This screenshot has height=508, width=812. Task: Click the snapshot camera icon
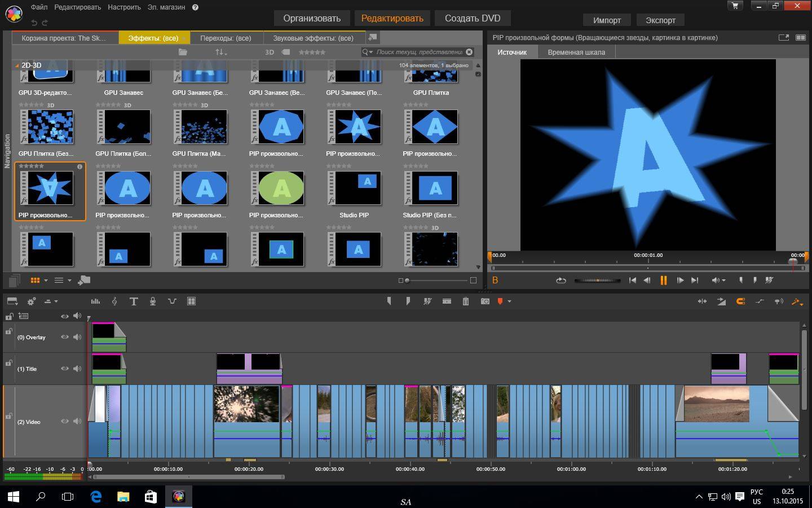485,301
